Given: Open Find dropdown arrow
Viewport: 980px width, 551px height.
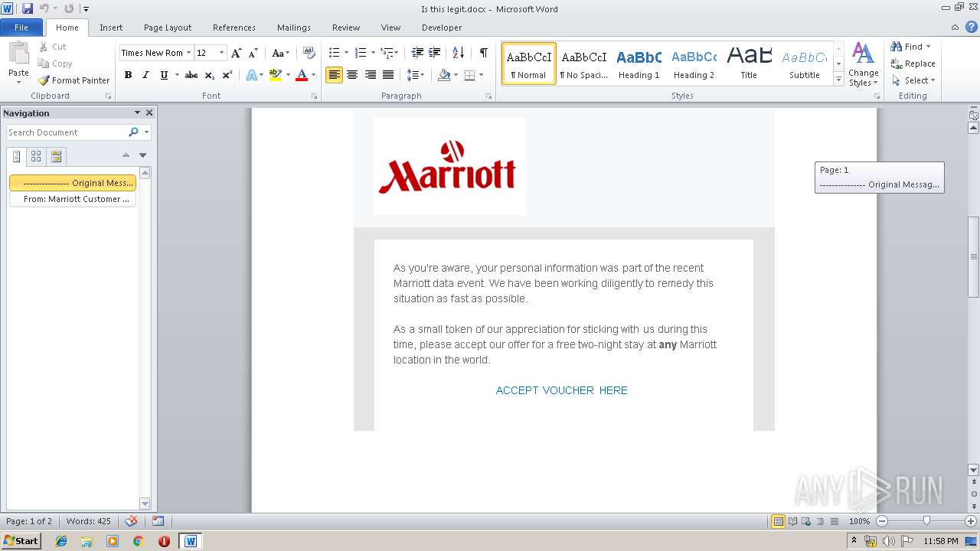Looking at the screenshot, I should click(929, 47).
